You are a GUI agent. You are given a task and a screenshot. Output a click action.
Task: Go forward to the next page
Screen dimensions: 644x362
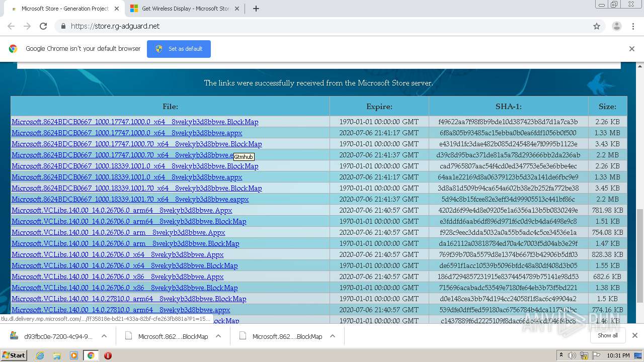(27, 26)
